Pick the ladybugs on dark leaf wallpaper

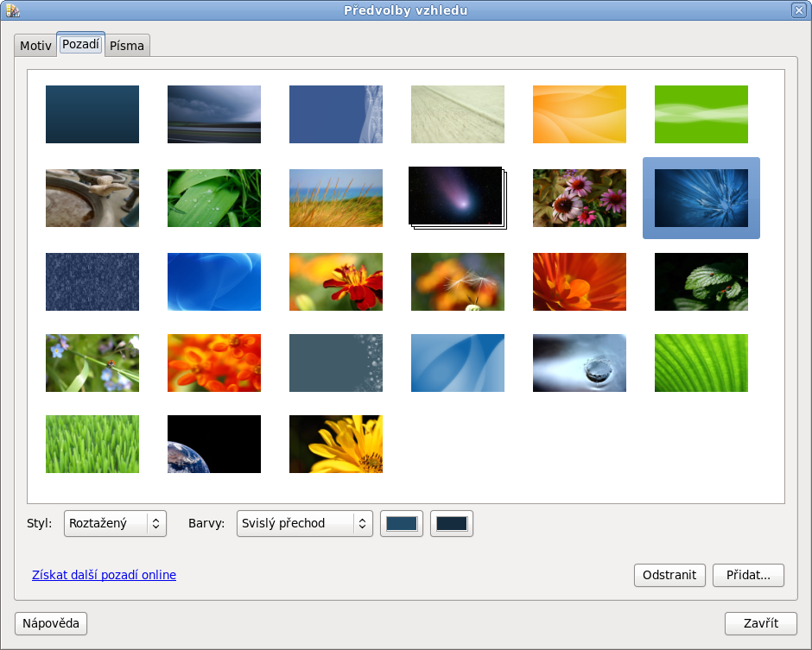pos(701,282)
